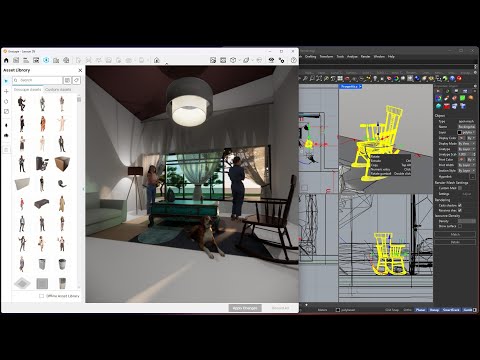Click the Match button in Properties
This screenshot has width=480, height=360.
[x=455, y=235]
